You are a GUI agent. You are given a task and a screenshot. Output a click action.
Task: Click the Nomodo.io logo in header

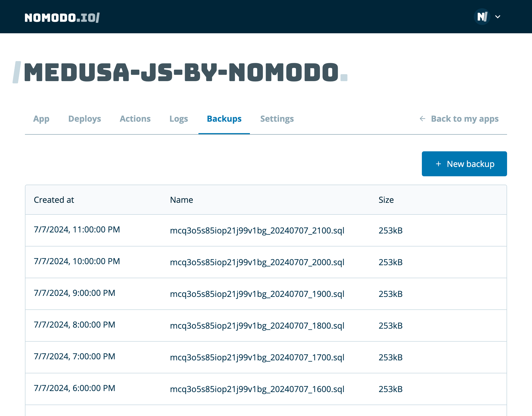click(62, 18)
